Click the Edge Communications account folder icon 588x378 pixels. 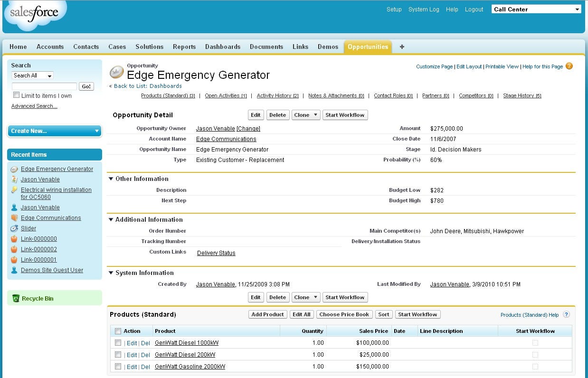(14, 218)
